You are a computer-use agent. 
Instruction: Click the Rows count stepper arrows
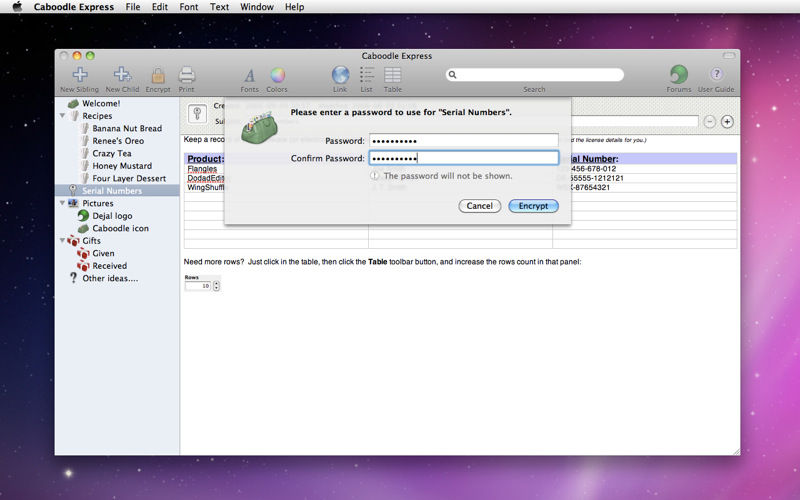click(x=216, y=286)
